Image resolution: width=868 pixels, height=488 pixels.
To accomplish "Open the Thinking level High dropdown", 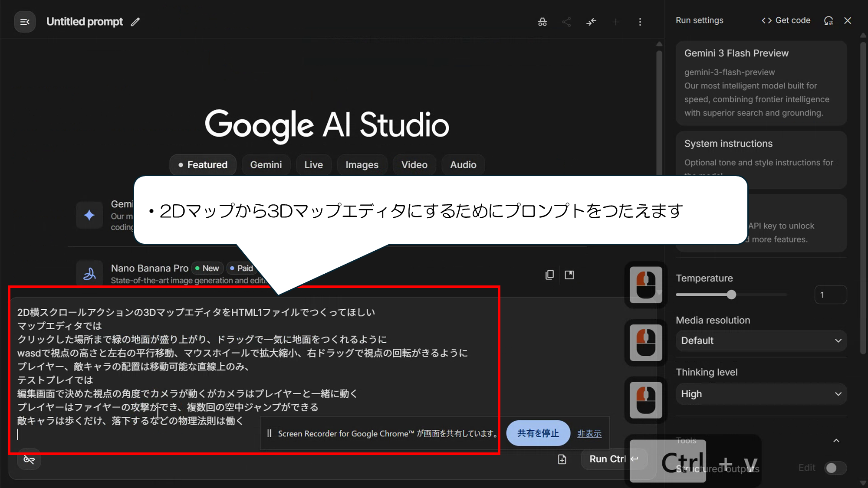I will pos(761,394).
